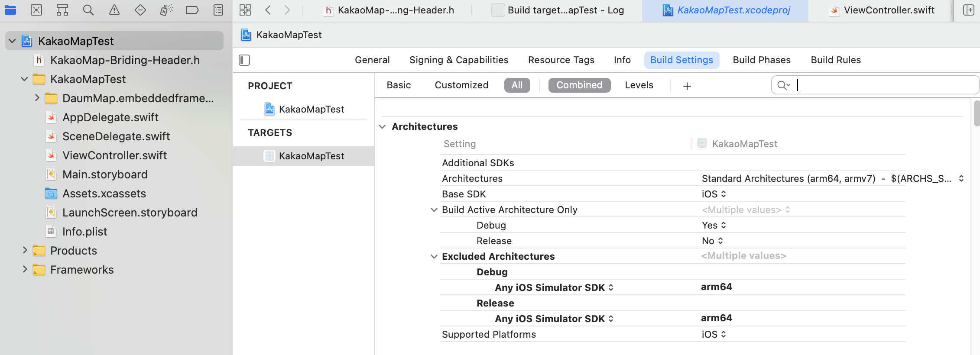Open the Issue navigator warning icon
The height and width of the screenshot is (355, 980).
114,10
